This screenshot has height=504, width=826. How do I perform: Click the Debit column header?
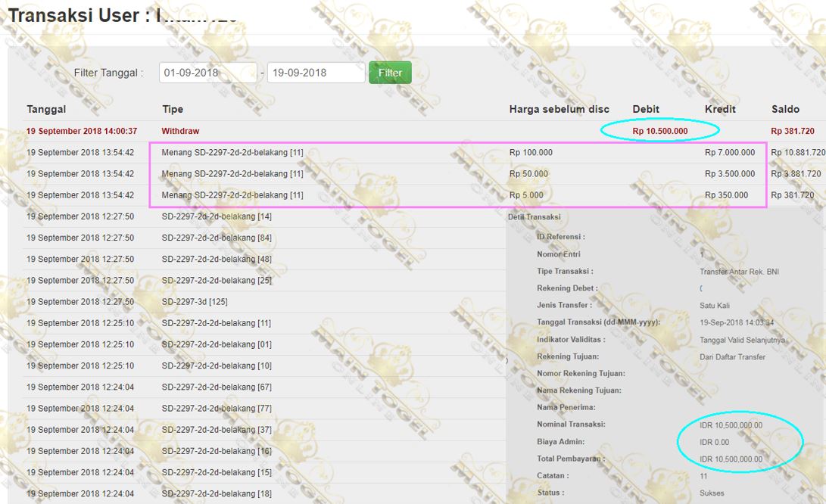(646, 110)
